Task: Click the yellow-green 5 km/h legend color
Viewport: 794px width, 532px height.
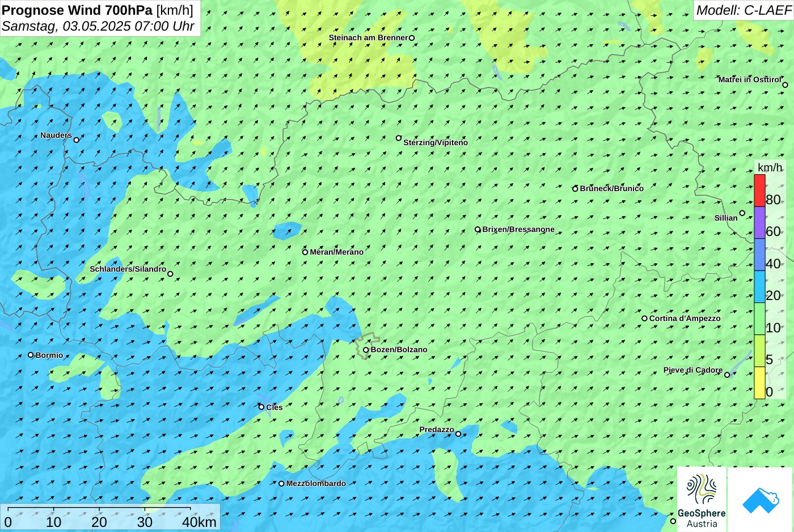Action: (759, 351)
